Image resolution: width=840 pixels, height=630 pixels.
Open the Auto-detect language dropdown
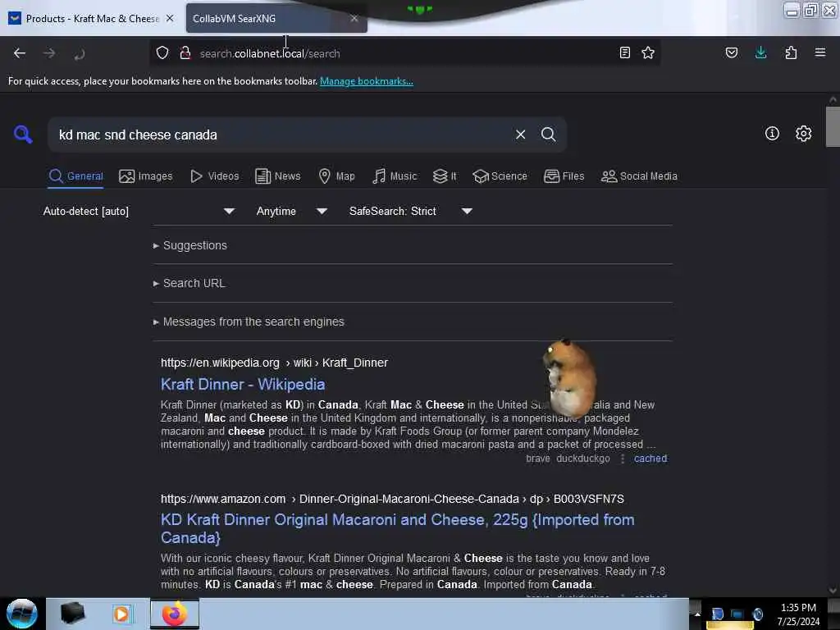139,211
